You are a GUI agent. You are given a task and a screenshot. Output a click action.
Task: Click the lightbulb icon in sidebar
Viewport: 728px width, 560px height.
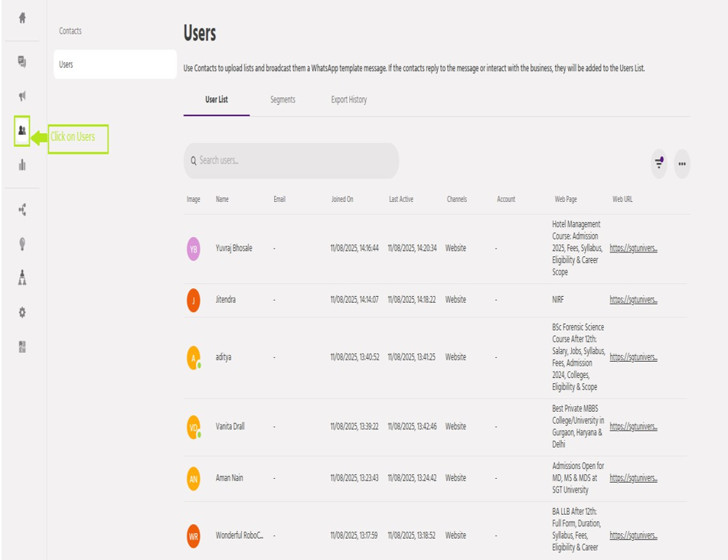(x=22, y=244)
